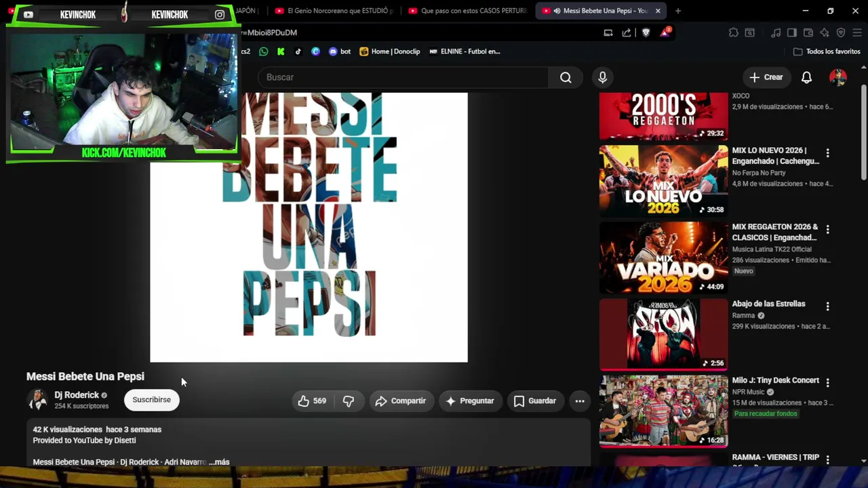This screenshot has height=488, width=868.
Task: Open the YouTube account avatar menu
Action: [x=838, y=77]
